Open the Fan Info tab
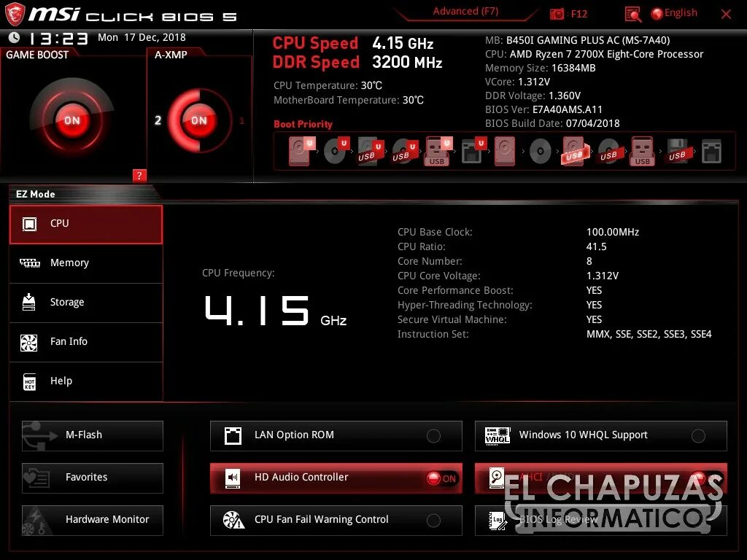 [86, 342]
